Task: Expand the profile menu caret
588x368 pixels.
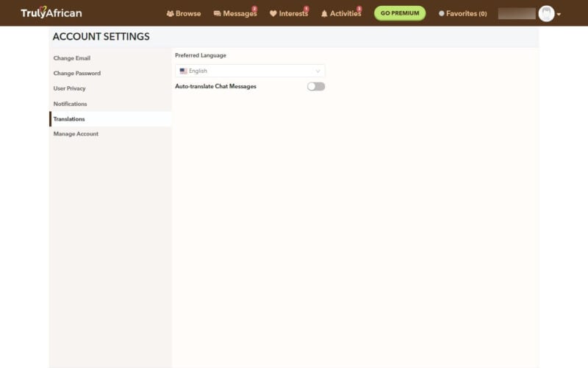Action: [559, 14]
